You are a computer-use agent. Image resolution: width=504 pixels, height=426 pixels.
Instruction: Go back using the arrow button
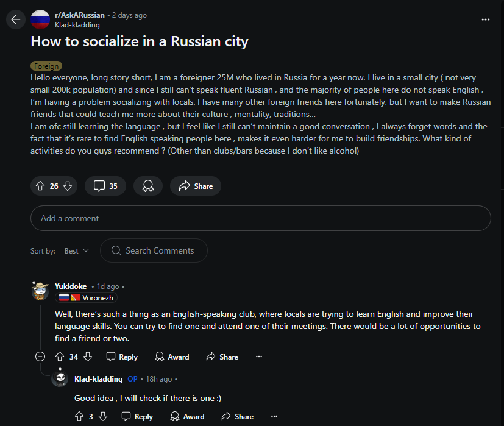[x=15, y=20]
